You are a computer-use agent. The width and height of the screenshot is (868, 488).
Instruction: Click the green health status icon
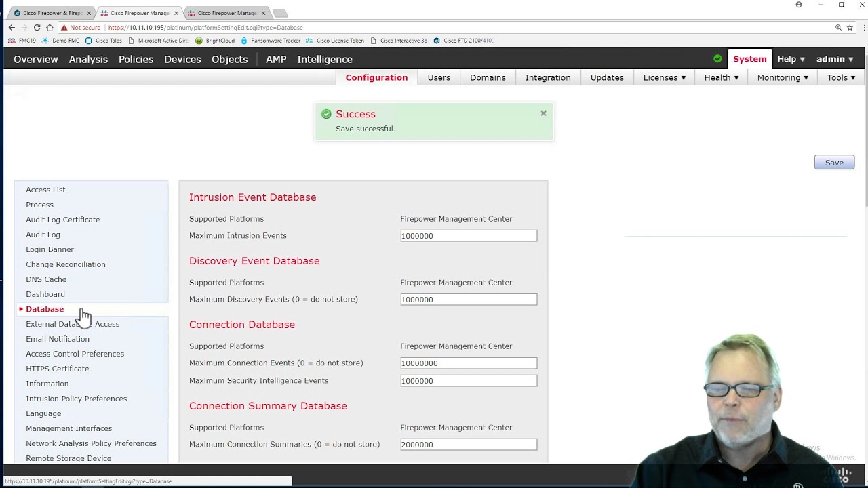coord(717,59)
